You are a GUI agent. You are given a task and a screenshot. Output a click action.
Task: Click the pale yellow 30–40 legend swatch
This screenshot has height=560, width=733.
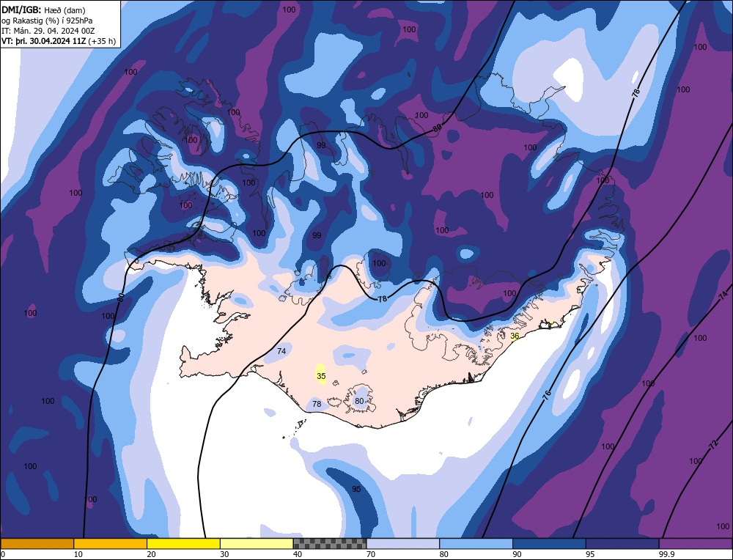(x=257, y=544)
